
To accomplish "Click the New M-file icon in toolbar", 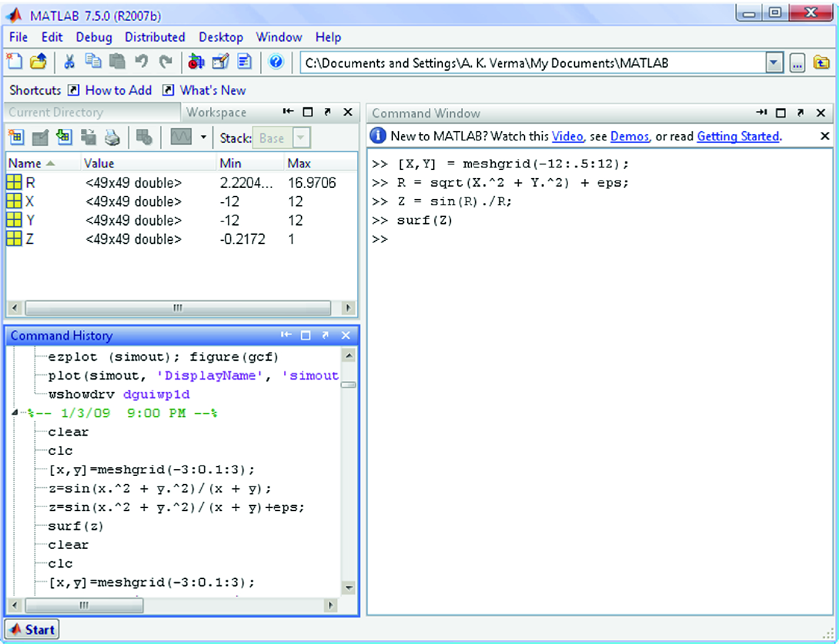I will point(14,61).
